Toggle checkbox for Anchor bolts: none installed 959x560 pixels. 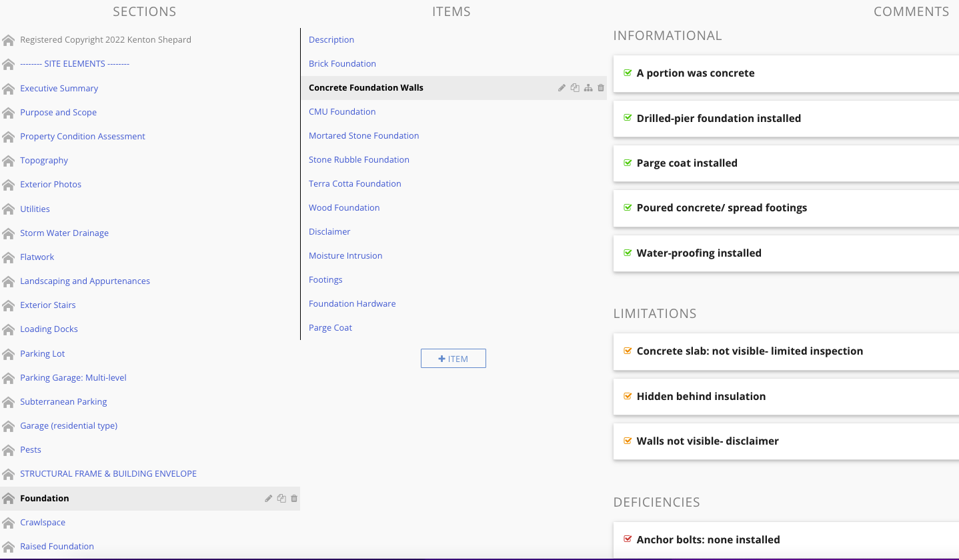[627, 539]
